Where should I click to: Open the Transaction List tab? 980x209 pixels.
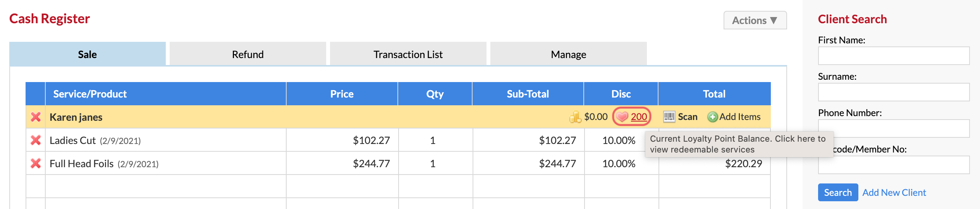click(x=408, y=54)
